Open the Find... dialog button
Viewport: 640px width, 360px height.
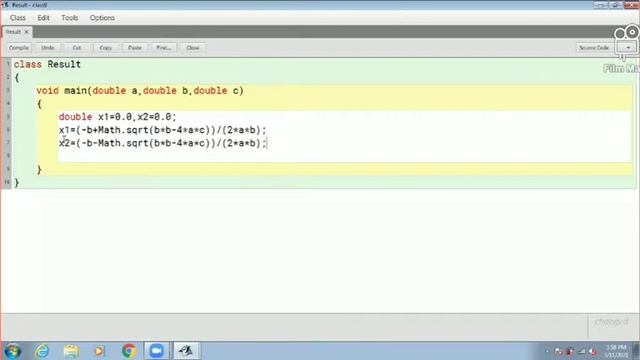(164, 48)
